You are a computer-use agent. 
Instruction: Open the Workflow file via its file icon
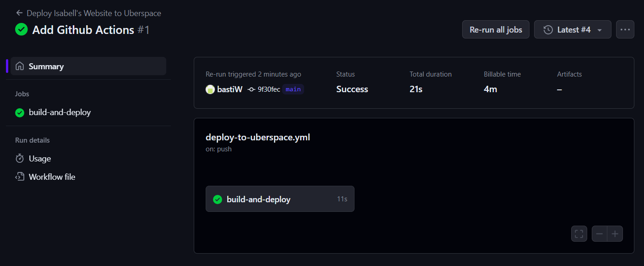point(19,177)
